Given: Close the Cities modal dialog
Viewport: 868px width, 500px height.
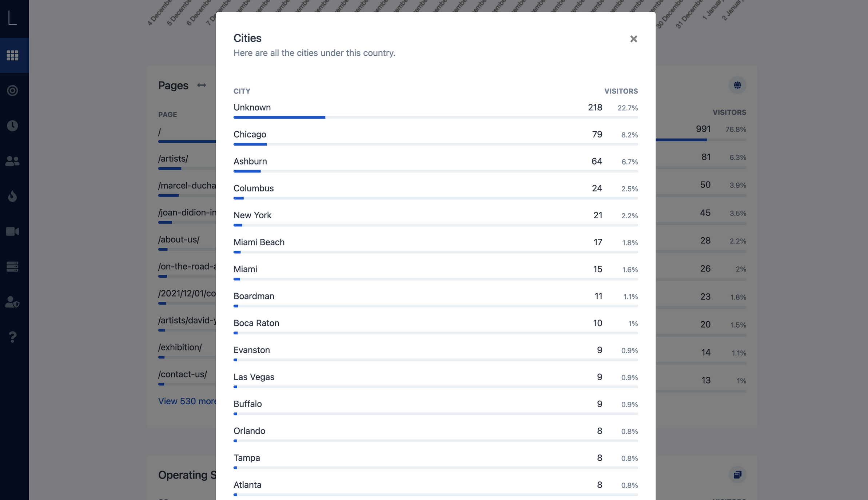Looking at the screenshot, I should point(633,39).
